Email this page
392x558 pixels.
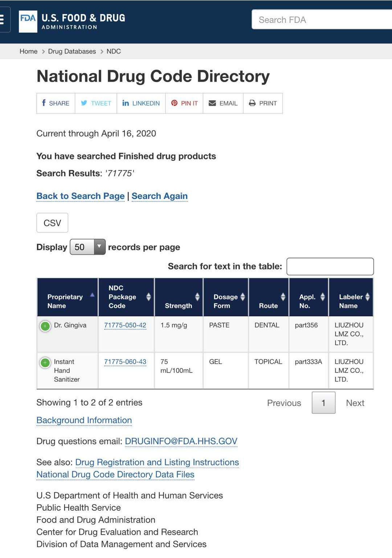[x=223, y=103]
